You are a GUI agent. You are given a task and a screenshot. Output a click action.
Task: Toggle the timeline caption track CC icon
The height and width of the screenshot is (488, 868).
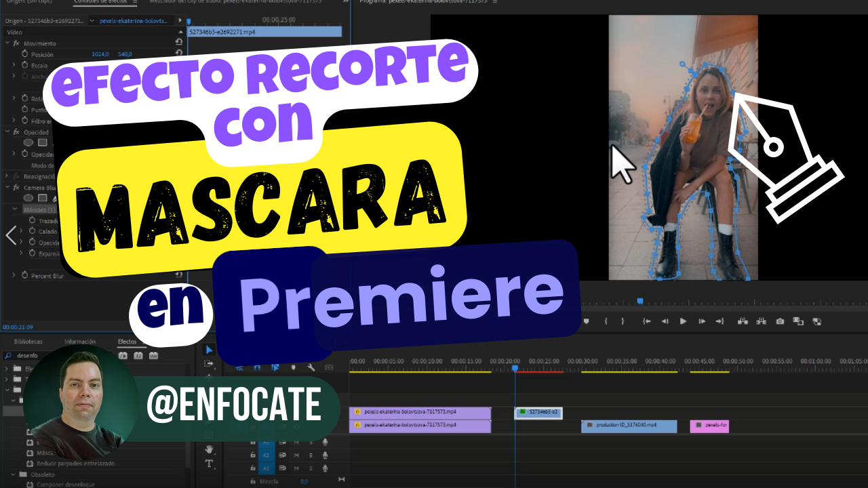[x=329, y=367]
